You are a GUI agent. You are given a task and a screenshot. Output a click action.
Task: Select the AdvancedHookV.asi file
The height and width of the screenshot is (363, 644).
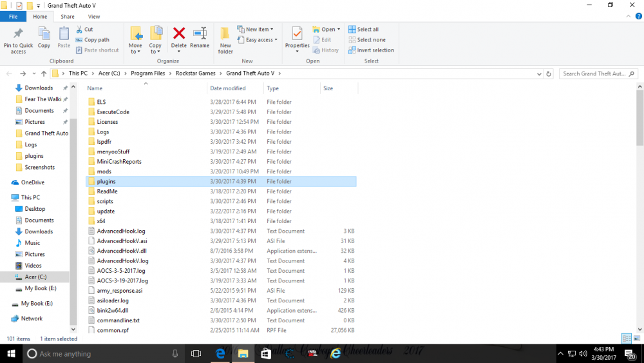(221, 241)
